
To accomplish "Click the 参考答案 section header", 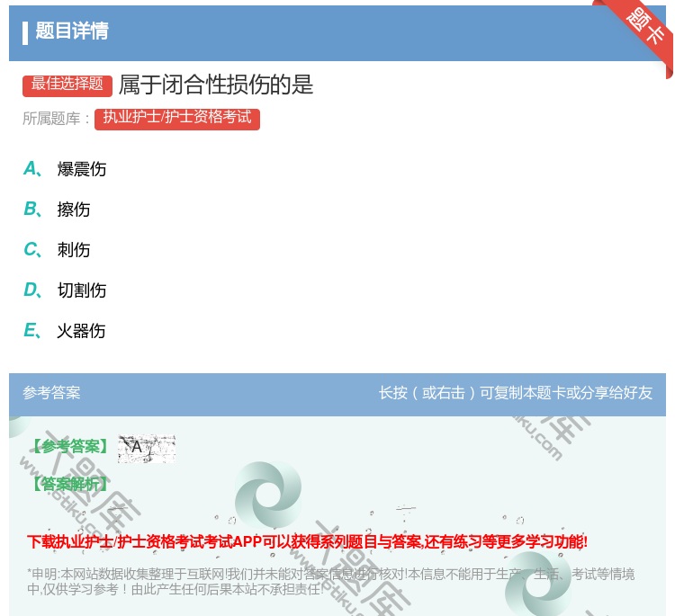I will (51, 392).
